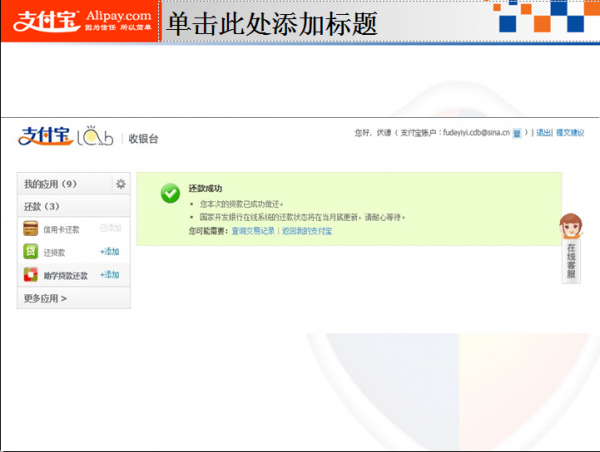Click the greyed 已添加 label beside 信用卡还款

[110, 229]
